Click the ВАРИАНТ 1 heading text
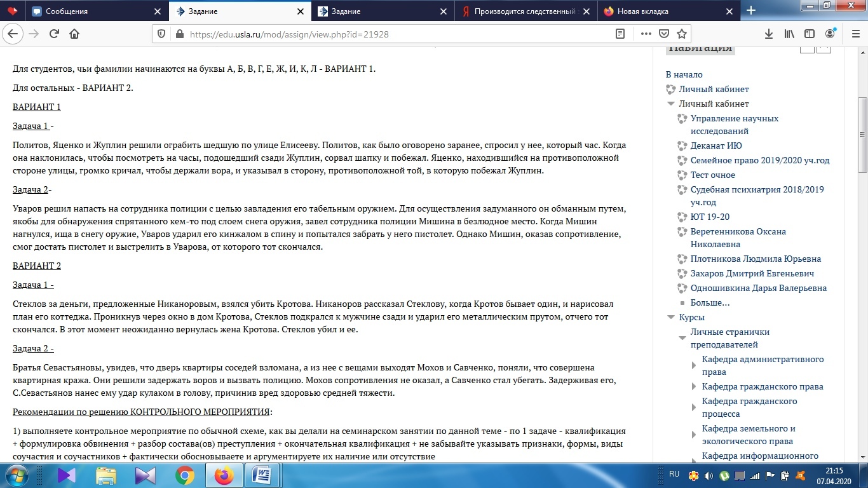 tap(37, 107)
